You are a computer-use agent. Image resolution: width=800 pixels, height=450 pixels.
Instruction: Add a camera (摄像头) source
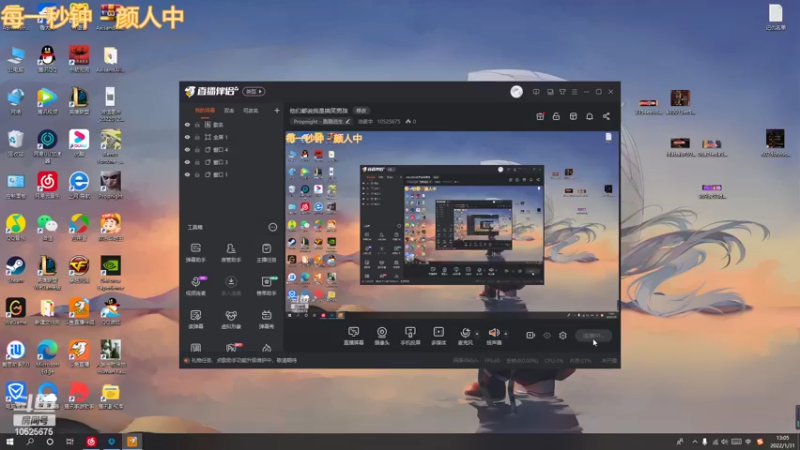[382, 336]
